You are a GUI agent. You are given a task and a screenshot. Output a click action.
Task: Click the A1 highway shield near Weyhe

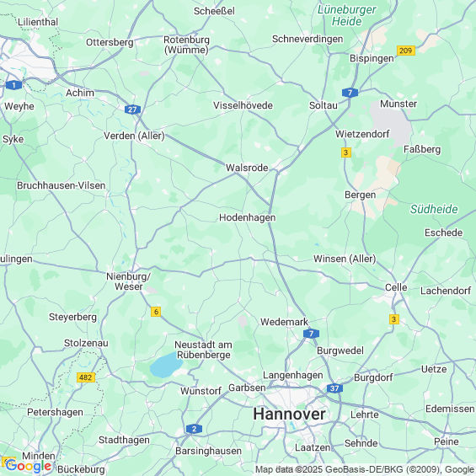(x=13, y=85)
